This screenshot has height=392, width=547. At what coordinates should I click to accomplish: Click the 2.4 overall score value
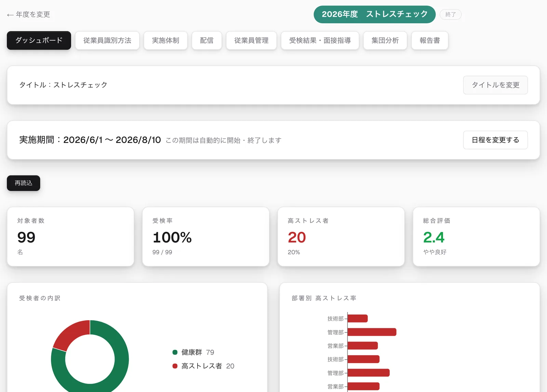[433, 237]
